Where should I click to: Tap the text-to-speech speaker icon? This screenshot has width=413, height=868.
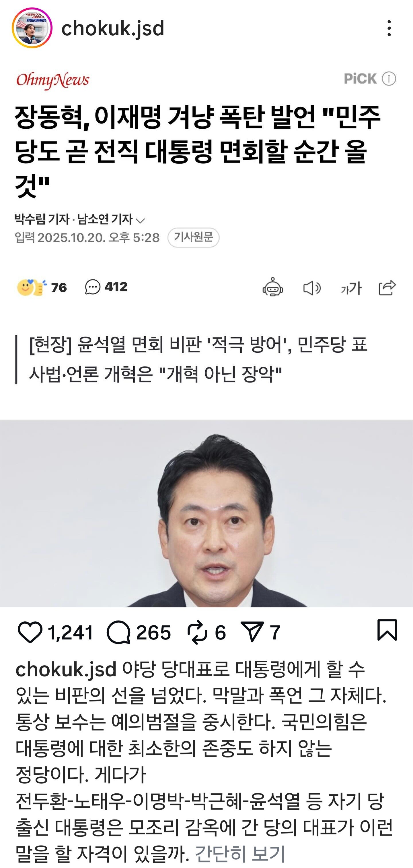point(312,288)
